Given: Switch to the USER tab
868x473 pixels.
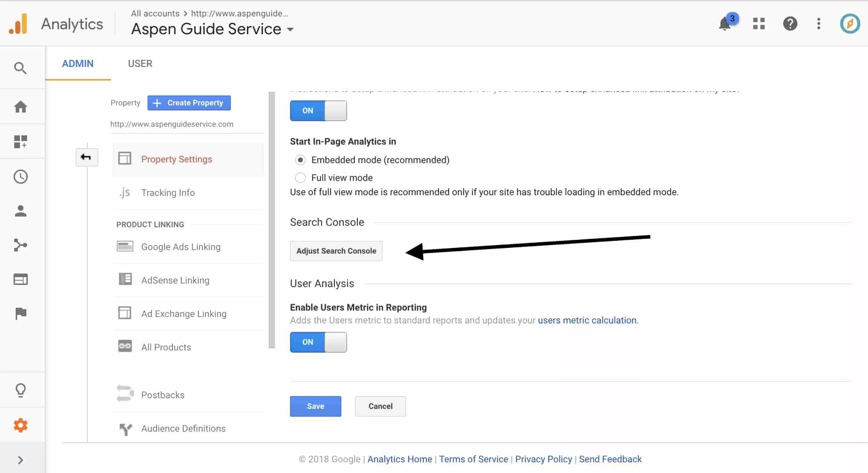Looking at the screenshot, I should pos(140,63).
